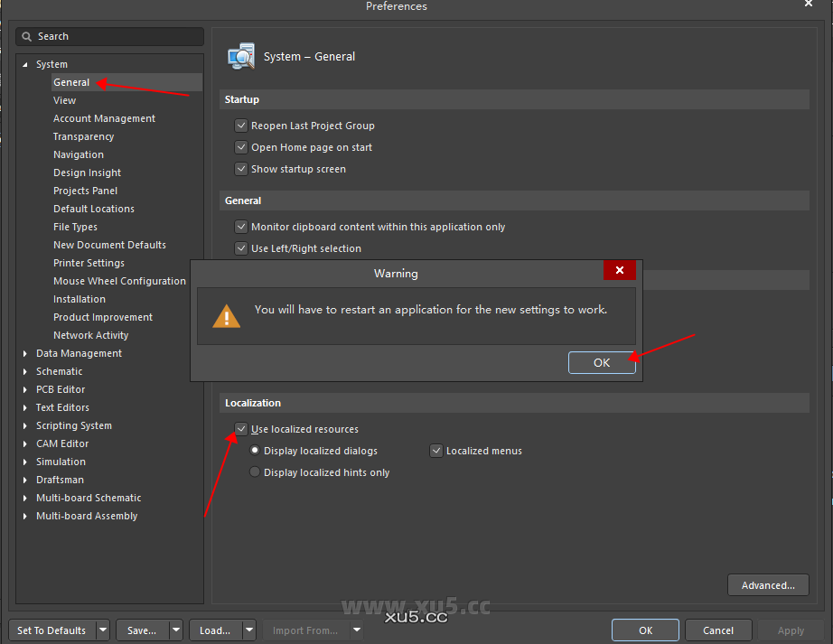Disable the Localized menus checkbox
833x644 pixels.
[x=436, y=450]
